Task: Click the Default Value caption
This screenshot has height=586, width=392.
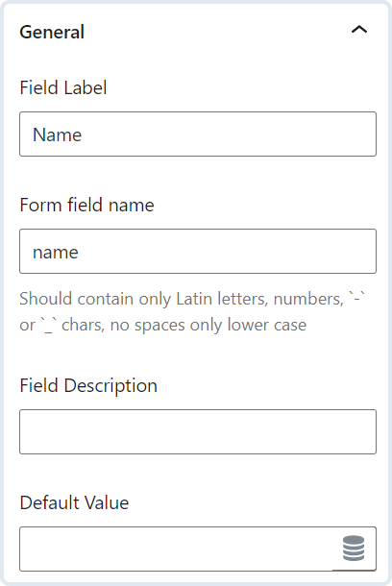Action: 74,502
